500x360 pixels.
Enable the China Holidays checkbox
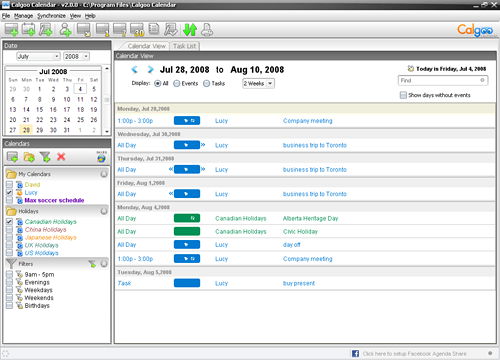(x=9, y=229)
